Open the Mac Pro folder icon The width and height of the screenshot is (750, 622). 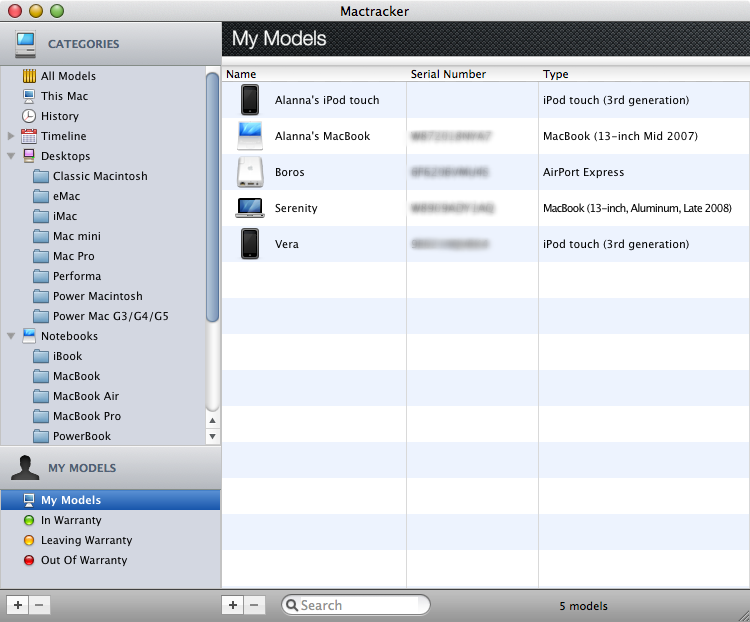click(x=41, y=256)
